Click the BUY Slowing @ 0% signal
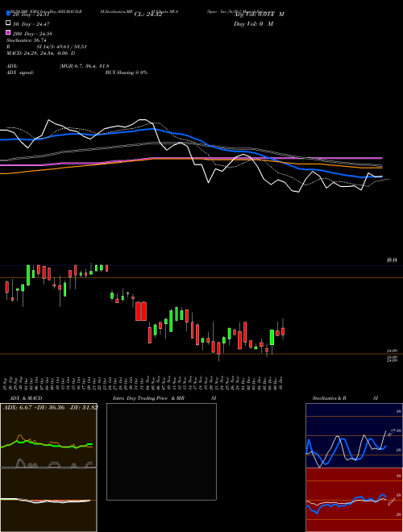 (x=127, y=73)
